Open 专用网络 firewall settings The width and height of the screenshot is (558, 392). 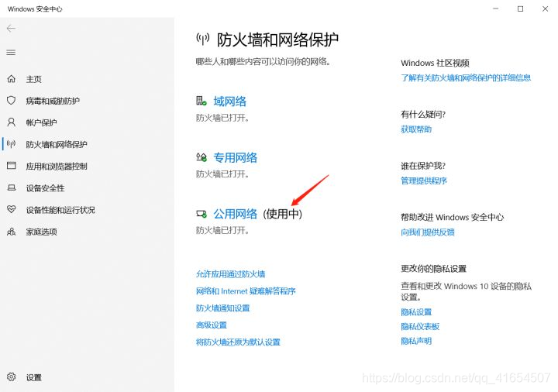(236, 157)
